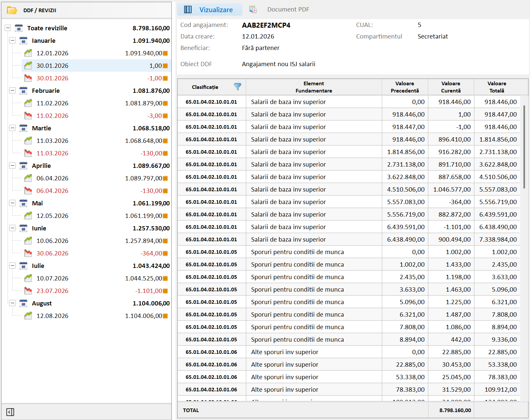Collapse the Iunie month node
The width and height of the screenshot is (530, 420).
point(13,228)
